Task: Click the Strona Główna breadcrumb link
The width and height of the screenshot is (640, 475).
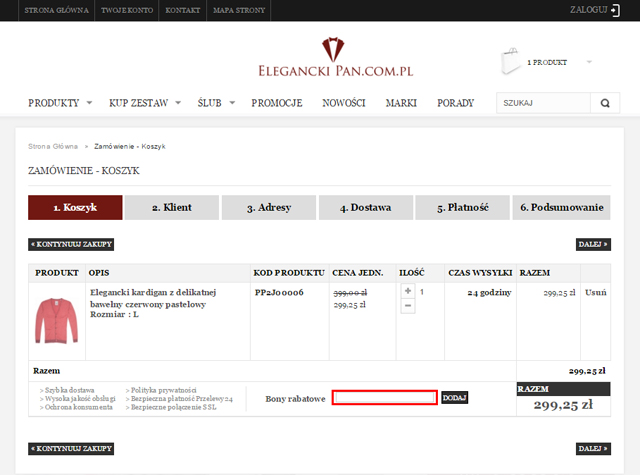Action: pyautogui.click(x=53, y=146)
